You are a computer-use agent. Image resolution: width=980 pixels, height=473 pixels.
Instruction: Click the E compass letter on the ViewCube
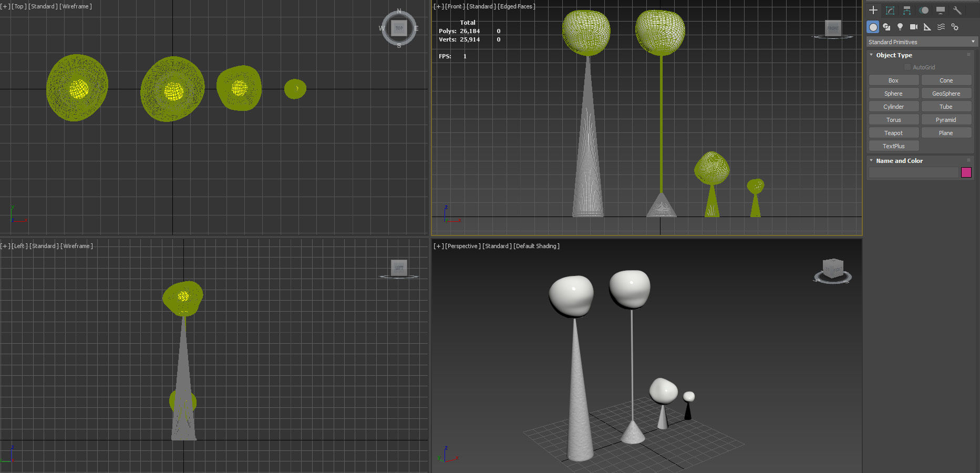point(416,28)
